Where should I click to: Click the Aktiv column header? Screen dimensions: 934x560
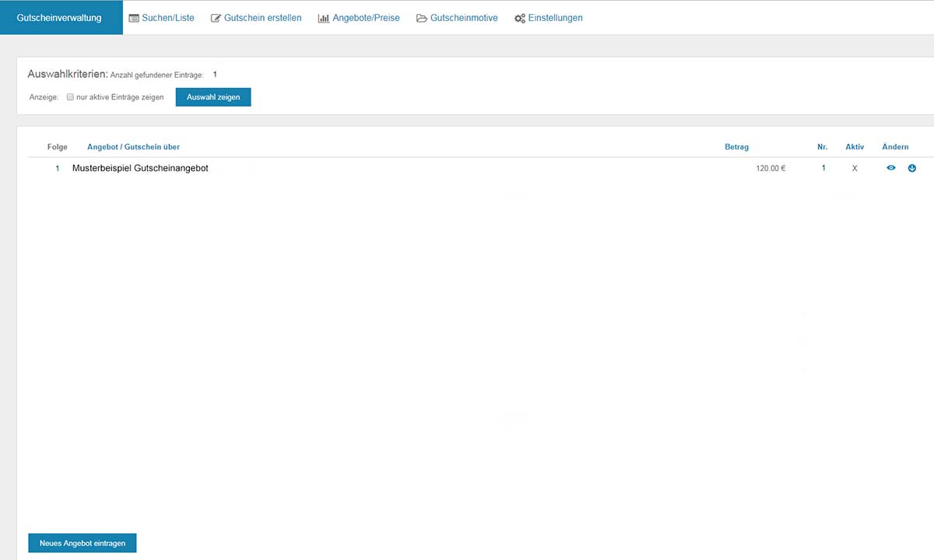click(855, 147)
